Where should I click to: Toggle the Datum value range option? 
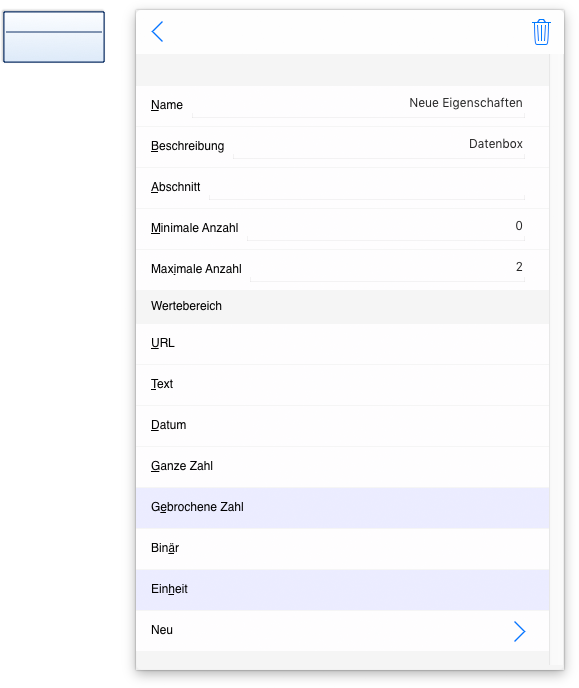tap(343, 426)
